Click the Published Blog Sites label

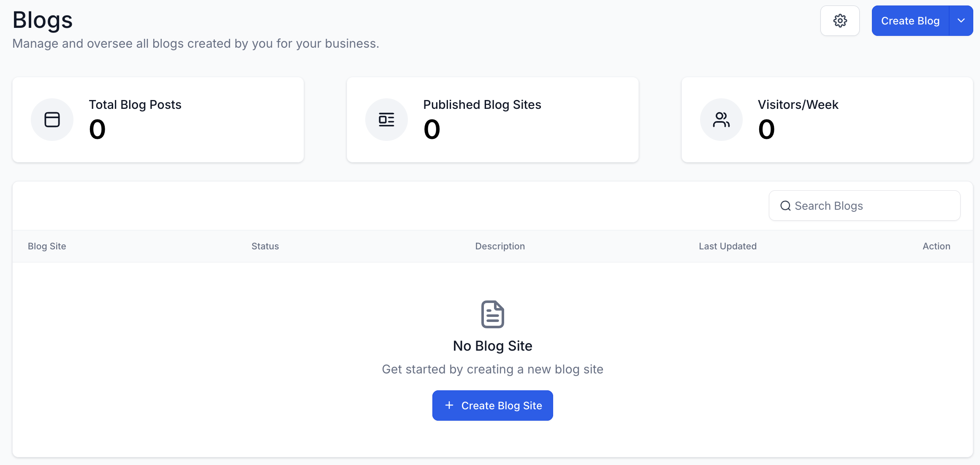coord(482,105)
